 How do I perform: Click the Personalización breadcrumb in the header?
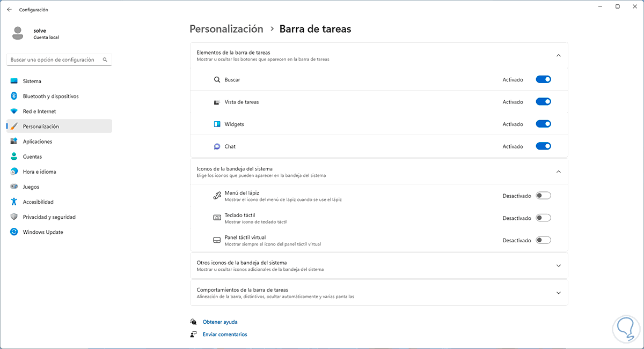tap(226, 29)
